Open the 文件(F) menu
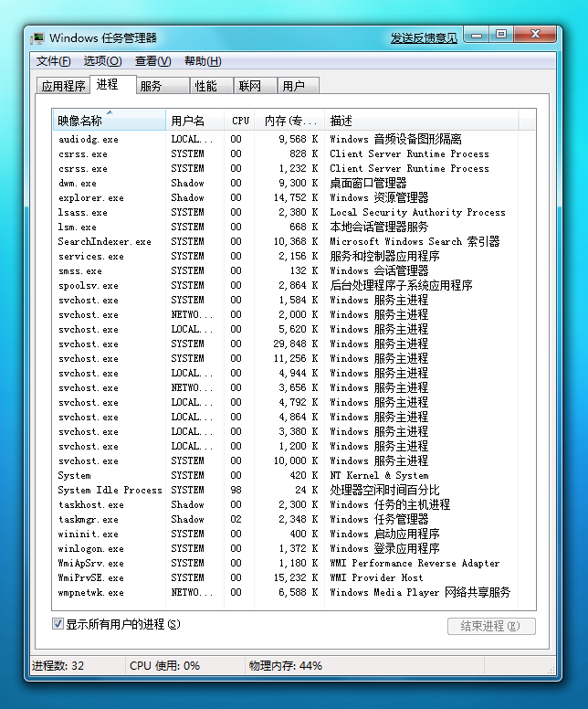 [x=53, y=61]
